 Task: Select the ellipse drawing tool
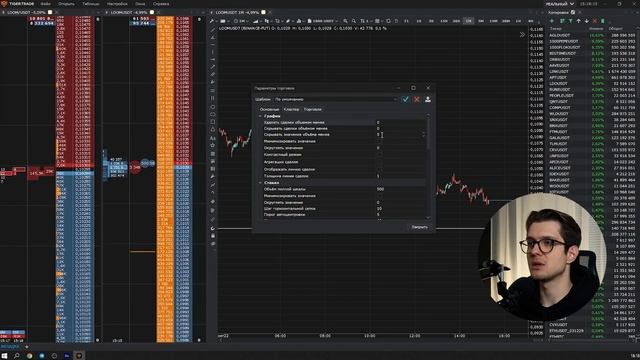[x=213, y=114]
